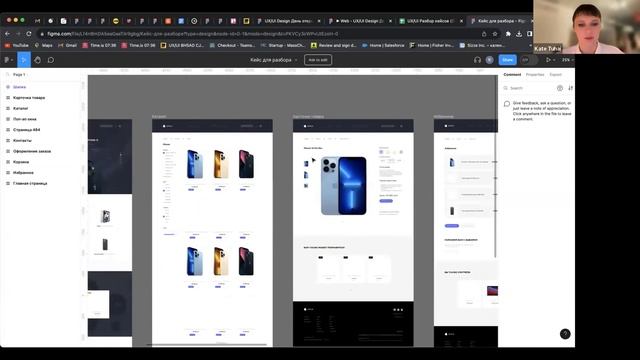The image size is (640, 360).
Task: Expand the Page 1 pages list
Action: tap(20, 75)
